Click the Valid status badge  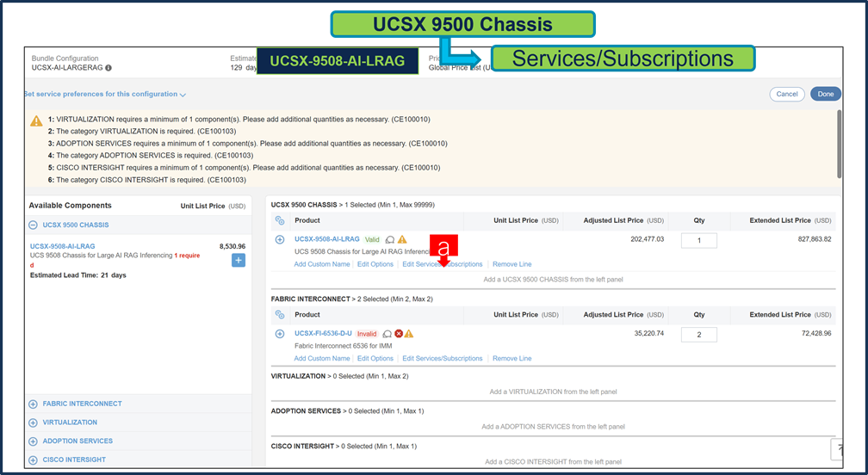point(372,239)
